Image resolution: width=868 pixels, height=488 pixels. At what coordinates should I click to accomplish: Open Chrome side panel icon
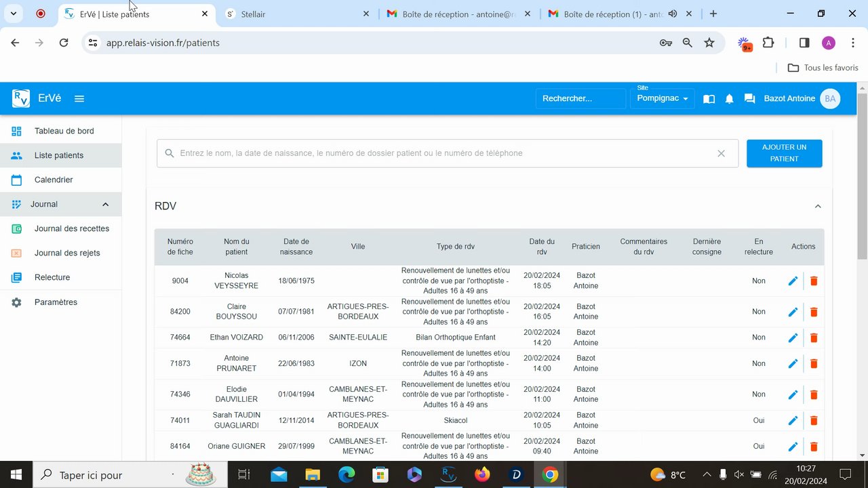pos(804,43)
